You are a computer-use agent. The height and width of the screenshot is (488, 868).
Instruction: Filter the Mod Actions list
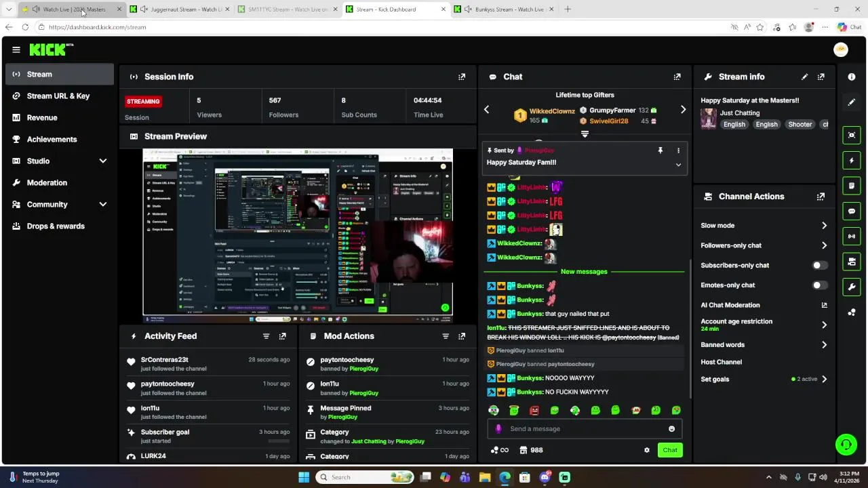click(446, 336)
